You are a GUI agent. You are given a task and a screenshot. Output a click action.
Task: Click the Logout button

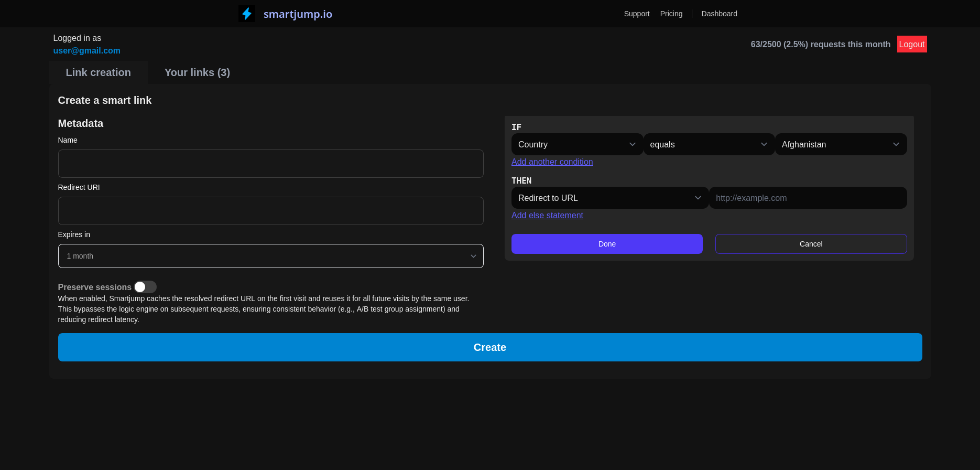pyautogui.click(x=912, y=44)
